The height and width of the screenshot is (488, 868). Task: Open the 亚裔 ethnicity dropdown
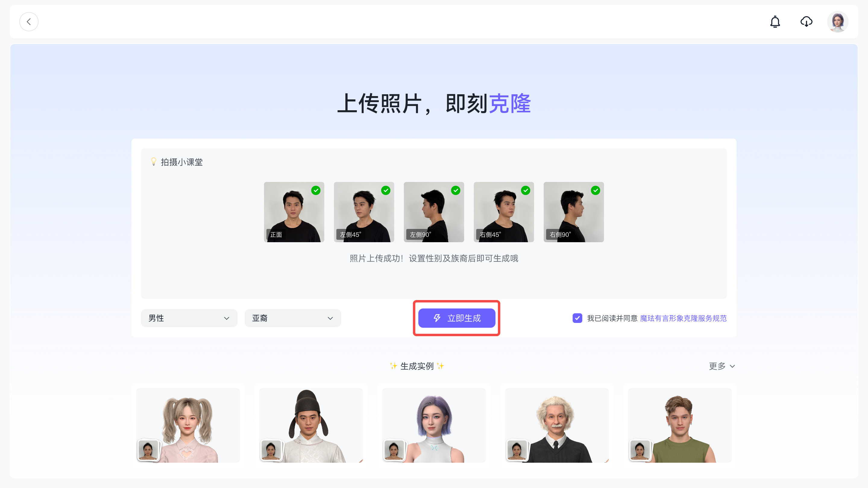(292, 318)
